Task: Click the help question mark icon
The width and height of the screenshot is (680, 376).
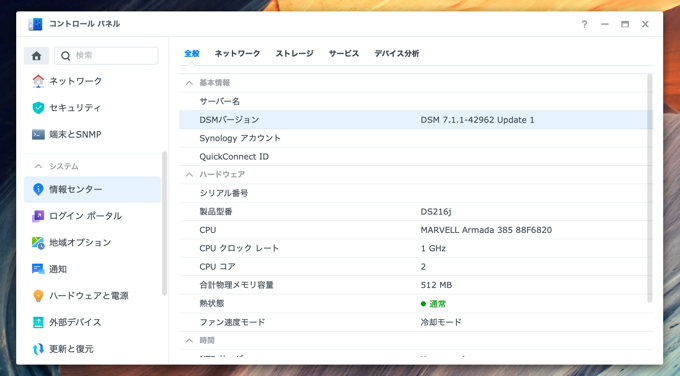Action: 584,24
